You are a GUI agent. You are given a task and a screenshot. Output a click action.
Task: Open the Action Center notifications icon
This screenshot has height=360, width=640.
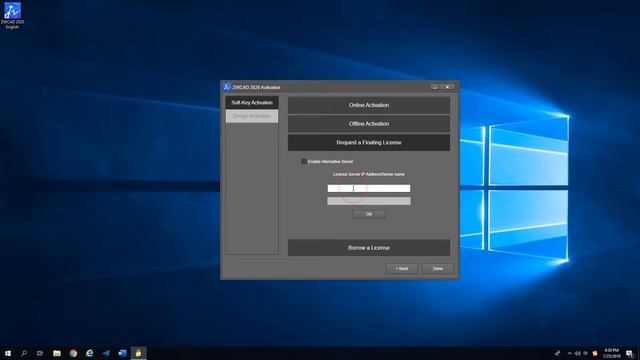pos(629,353)
